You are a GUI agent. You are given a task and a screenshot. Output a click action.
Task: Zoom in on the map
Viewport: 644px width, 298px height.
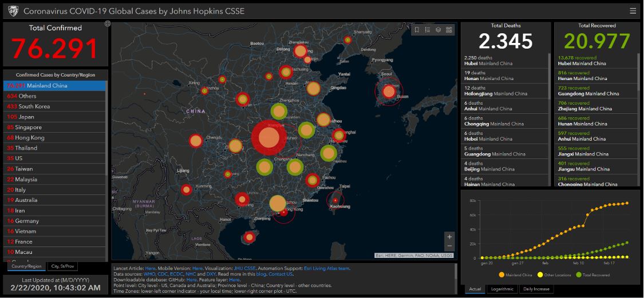(449, 237)
